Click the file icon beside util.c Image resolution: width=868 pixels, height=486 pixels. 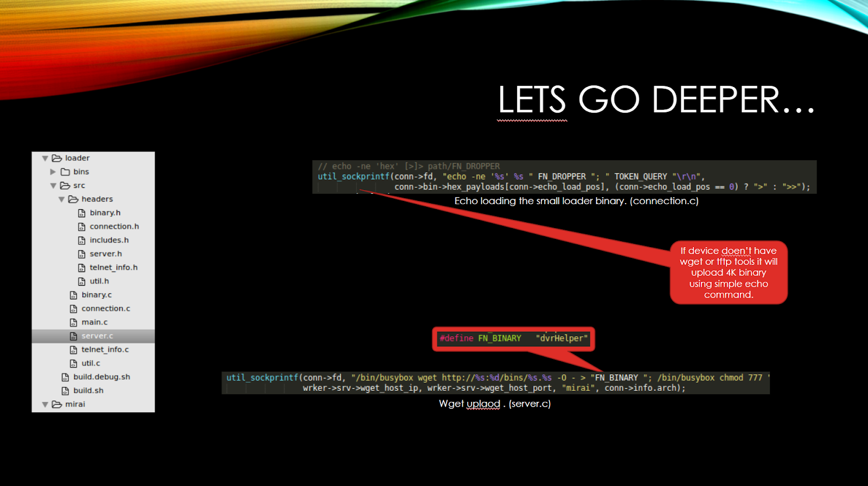click(74, 363)
